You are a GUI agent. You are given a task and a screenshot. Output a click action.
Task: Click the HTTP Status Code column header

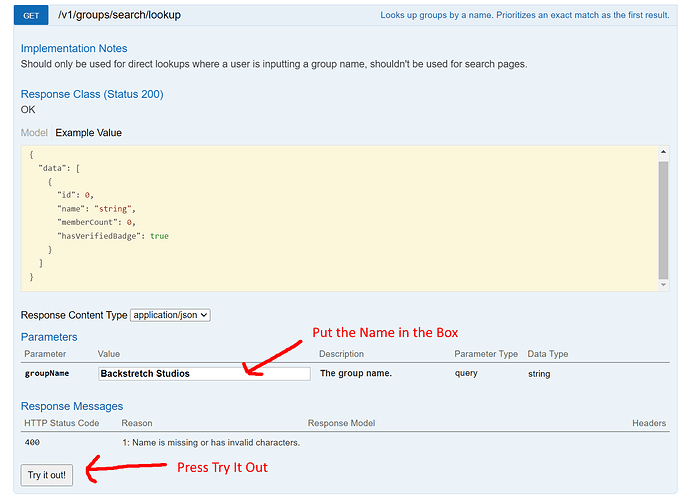point(62,423)
